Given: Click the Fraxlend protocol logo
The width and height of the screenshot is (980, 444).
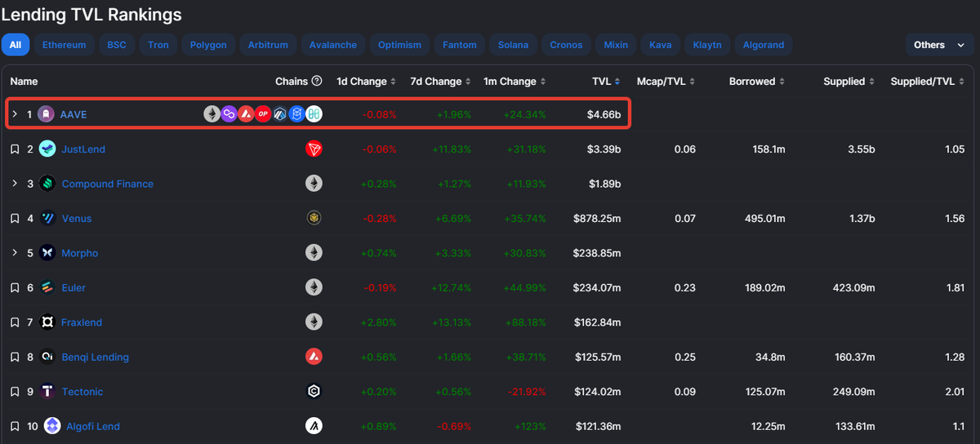Looking at the screenshot, I should tap(48, 322).
